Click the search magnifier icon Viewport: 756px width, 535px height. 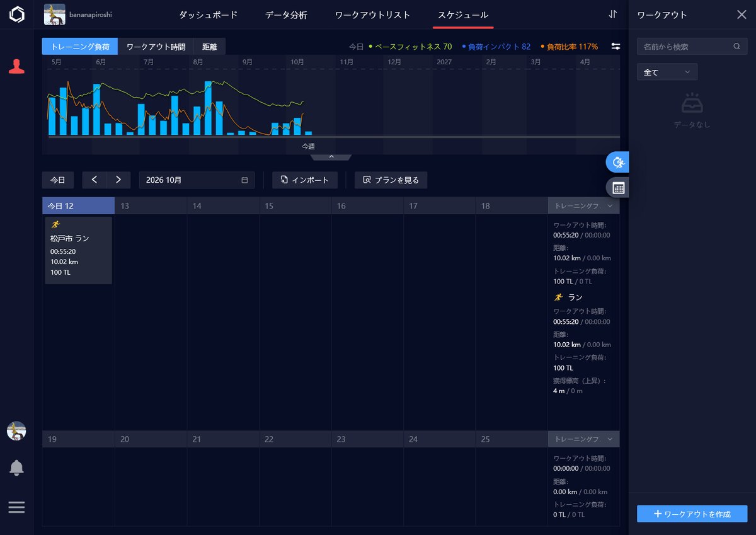point(736,47)
